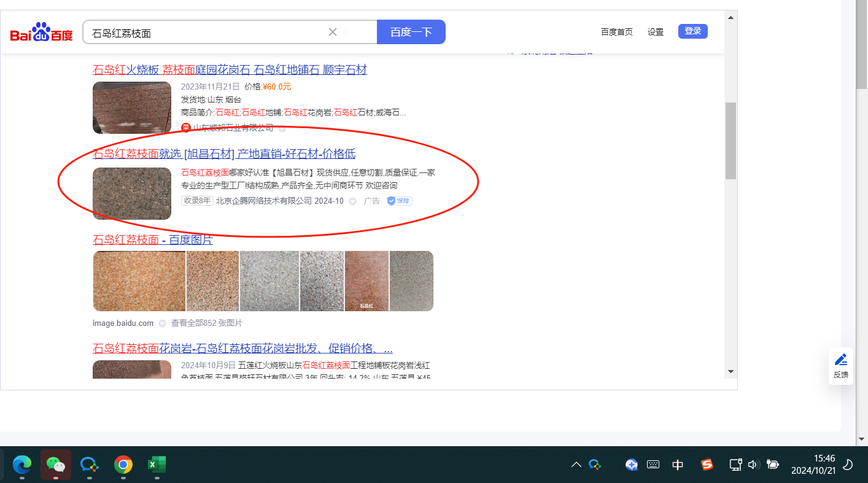Open the 旭昌石材 产地直销 result link
This screenshot has width=868, height=483.
point(224,154)
